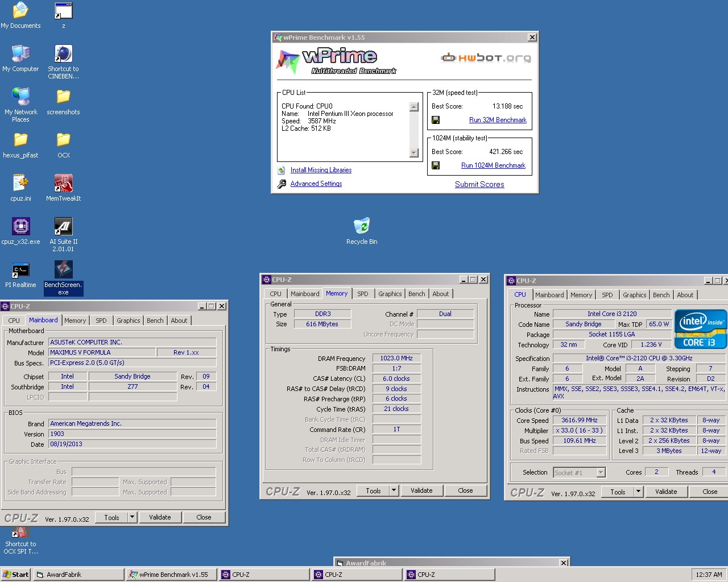
Task: Open Tools dropdown arrow in Memory CPU-Z
Action: coord(394,490)
